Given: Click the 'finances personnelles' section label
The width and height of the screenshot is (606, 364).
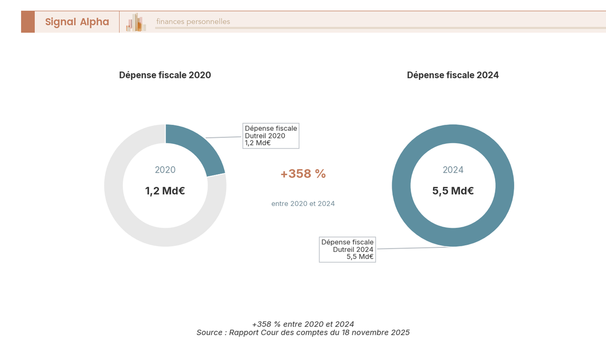Looking at the screenshot, I should tap(193, 22).
